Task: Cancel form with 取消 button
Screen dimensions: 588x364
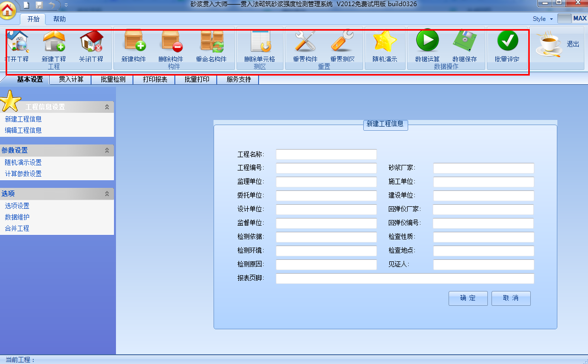Action: point(511,298)
